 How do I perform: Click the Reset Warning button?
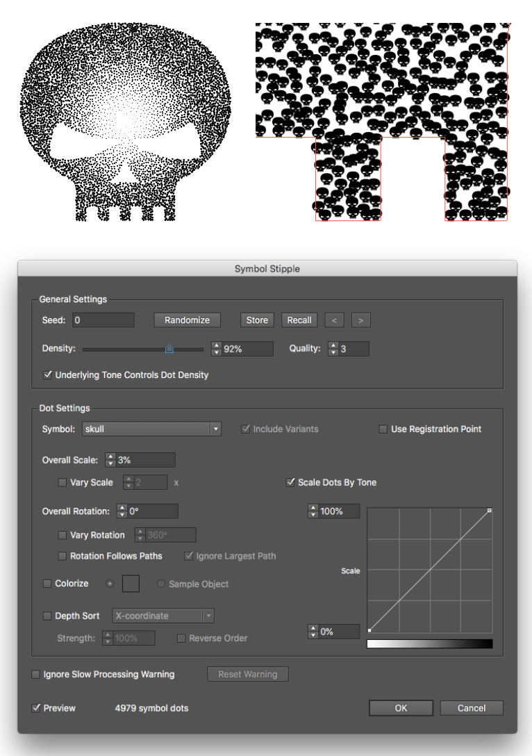tap(248, 675)
